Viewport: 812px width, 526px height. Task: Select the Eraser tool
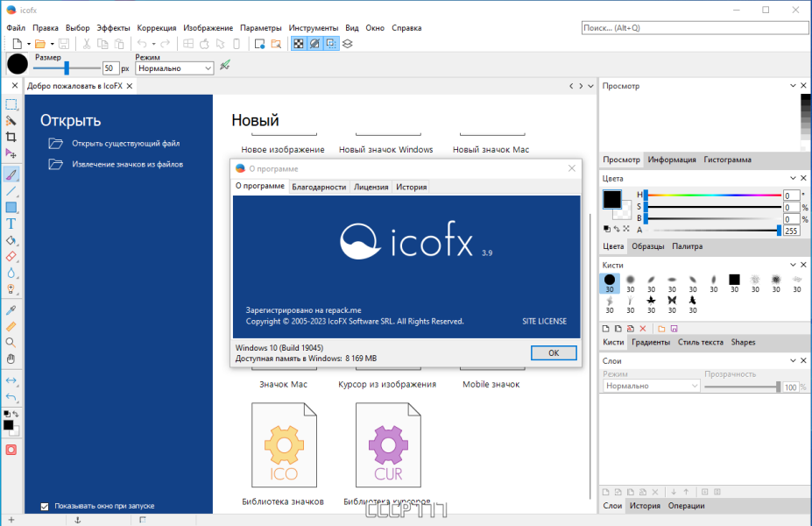[11, 257]
